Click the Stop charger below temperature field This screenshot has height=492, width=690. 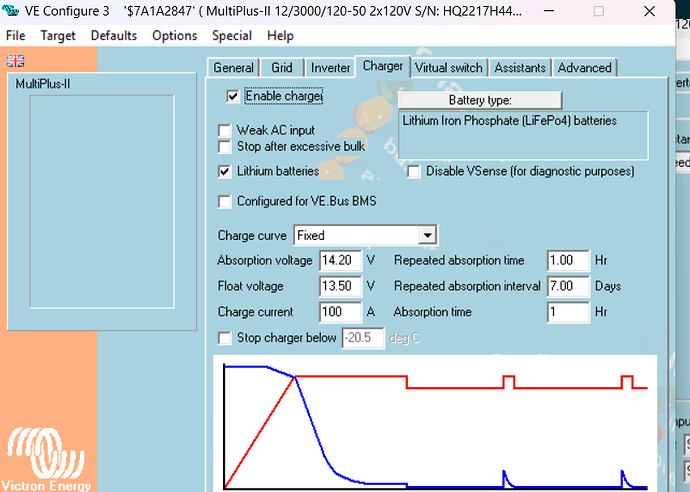(363, 338)
